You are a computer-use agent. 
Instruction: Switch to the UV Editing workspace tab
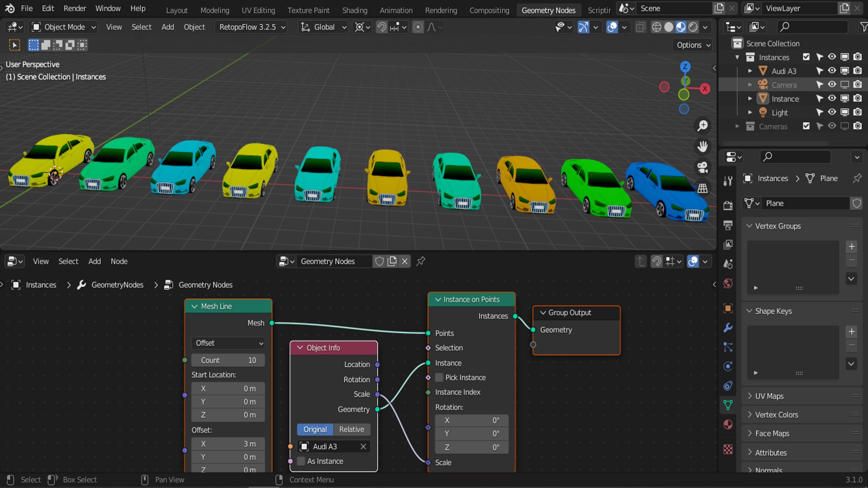coord(258,10)
